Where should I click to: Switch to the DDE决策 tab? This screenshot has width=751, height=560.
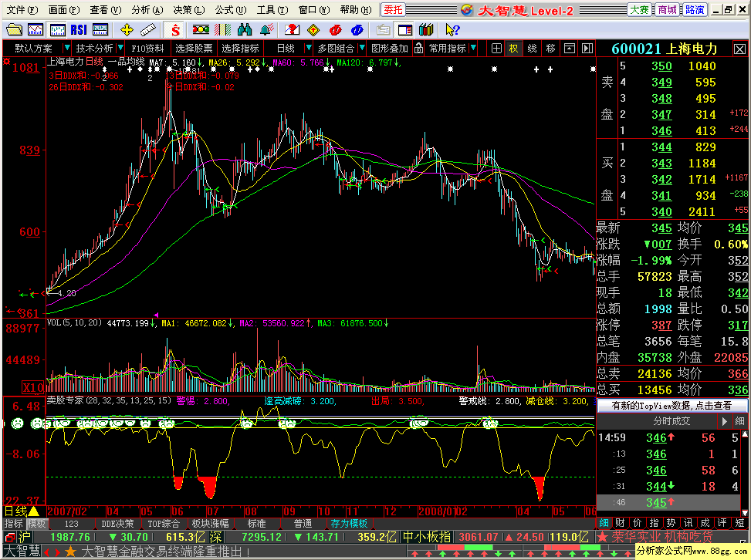pyautogui.click(x=117, y=524)
